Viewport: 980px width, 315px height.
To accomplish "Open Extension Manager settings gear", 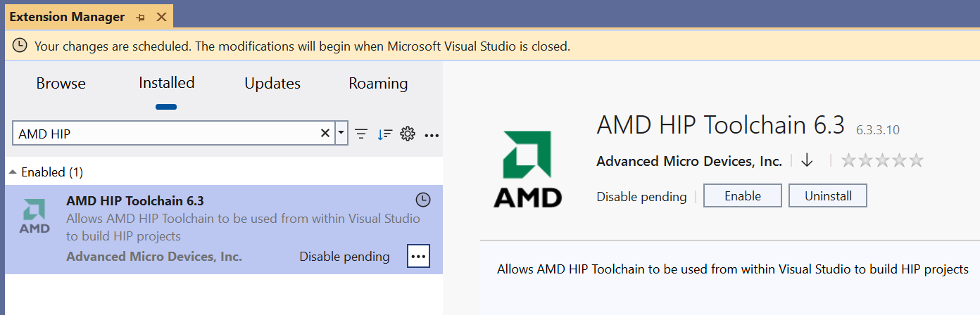I will (x=407, y=134).
